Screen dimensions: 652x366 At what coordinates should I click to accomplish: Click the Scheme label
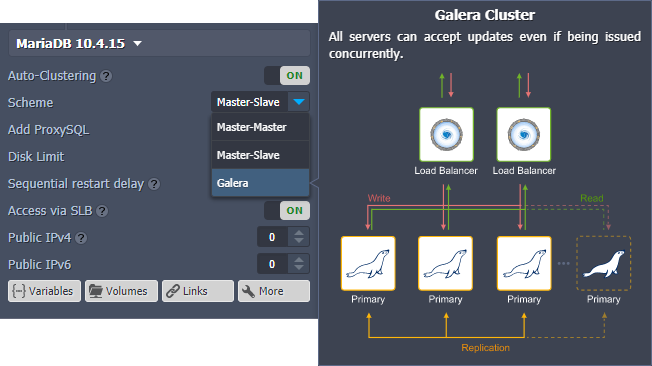(31, 103)
